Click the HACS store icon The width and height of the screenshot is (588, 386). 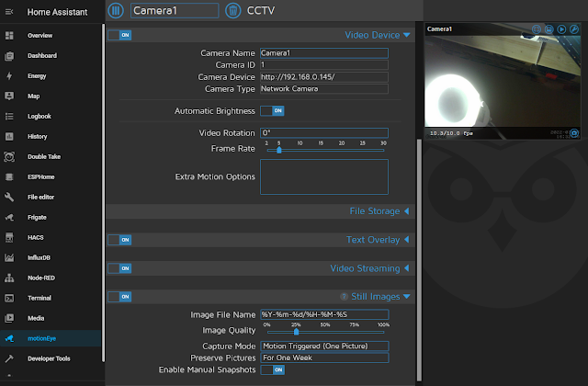pos(9,237)
